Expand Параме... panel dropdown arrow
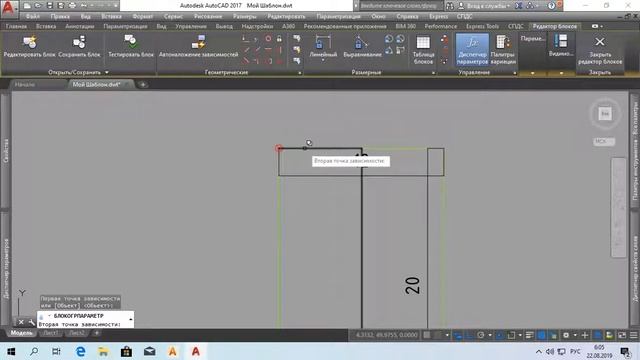 pos(533,73)
